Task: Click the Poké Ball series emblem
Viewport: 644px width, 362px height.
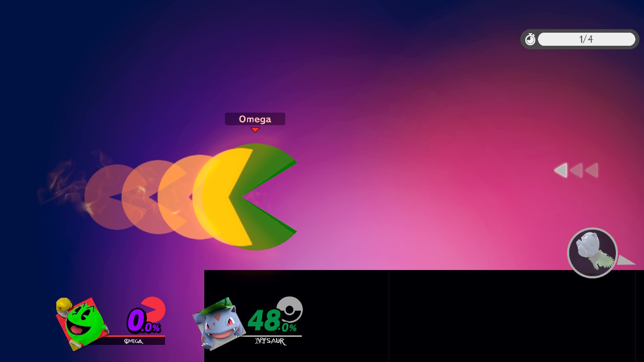Action: [290, 309]
